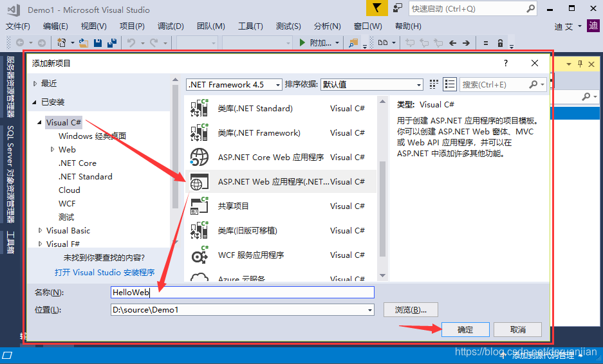
Task: Collapse the Visual C# tree node
Action: [40, 123]
